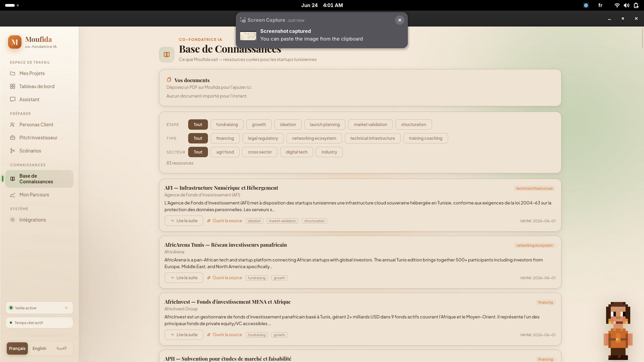Expand Lire la suite on the AfricInvest card
The image size is (644, 362).
coord(184,335)
